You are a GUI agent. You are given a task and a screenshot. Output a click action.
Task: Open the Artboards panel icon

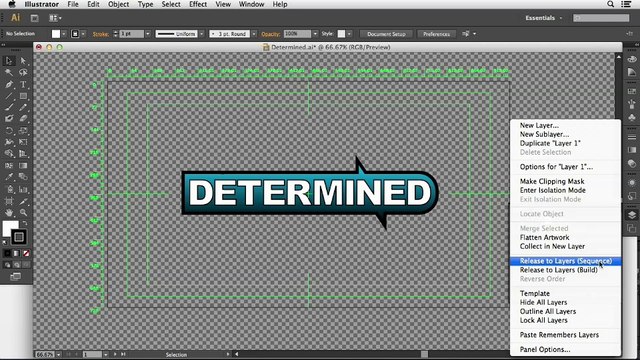pyautogui.click(x=632, y=229)
